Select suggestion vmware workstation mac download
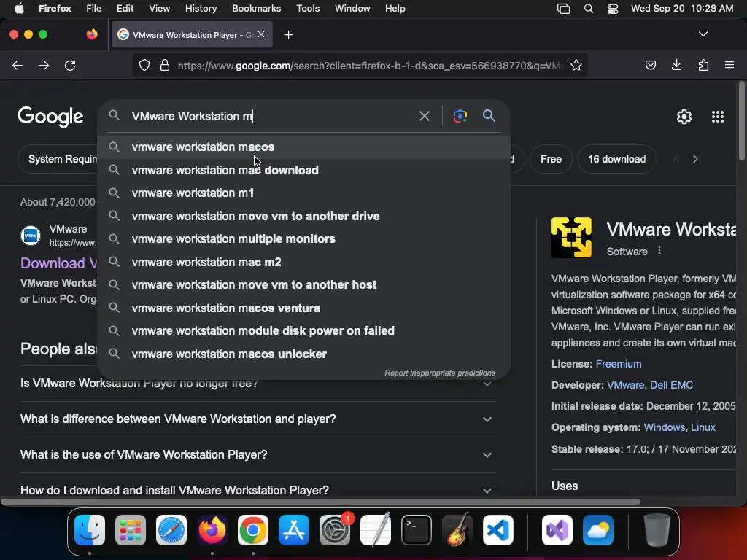This screenshot has height=560, width=747. click(304, 170)
